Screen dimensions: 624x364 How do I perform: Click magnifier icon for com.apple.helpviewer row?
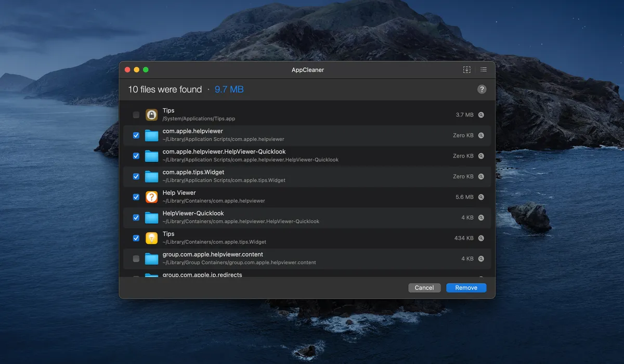[481, 135]
